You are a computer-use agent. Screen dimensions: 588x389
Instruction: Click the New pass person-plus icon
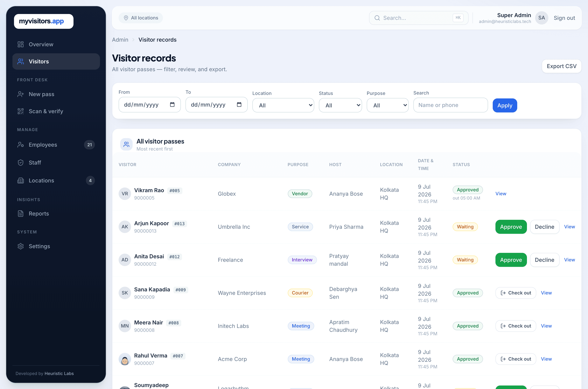[x=21, y=94]
